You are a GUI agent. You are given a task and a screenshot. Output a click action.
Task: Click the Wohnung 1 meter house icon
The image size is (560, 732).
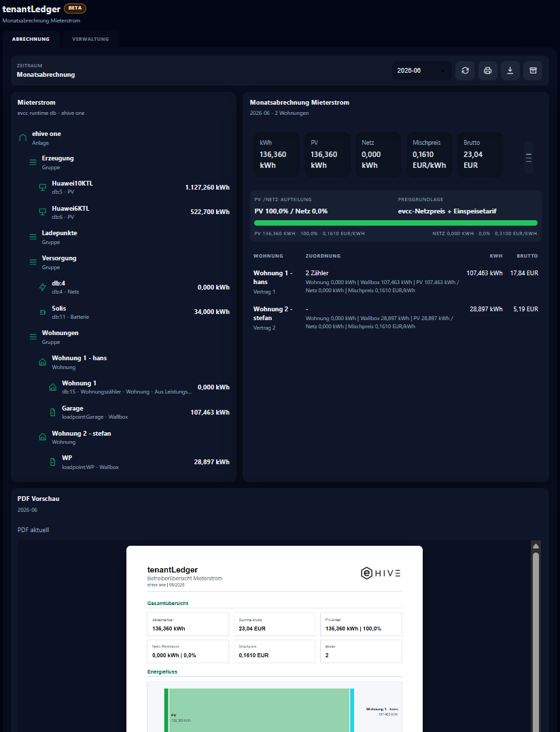(53, 387)
